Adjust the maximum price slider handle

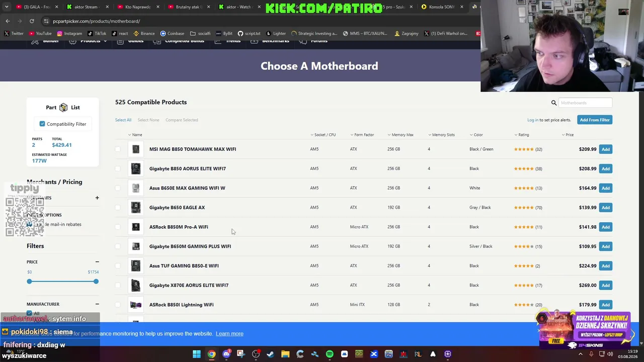click(x=96, y=282)
